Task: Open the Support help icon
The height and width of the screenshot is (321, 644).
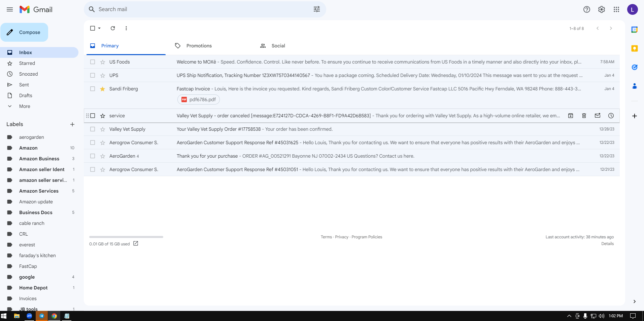Action: (587, 9)
